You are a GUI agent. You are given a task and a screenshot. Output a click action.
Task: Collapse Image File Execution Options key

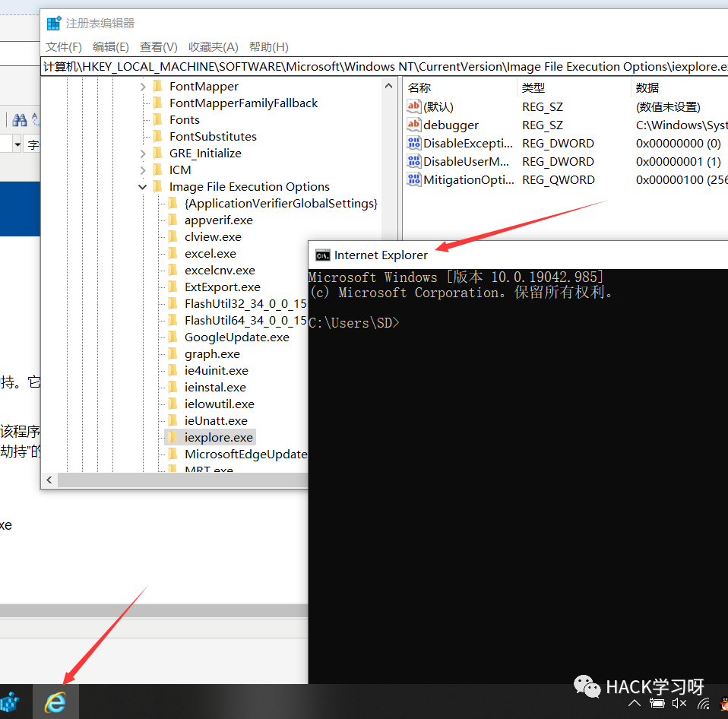[x=143, y=187]
